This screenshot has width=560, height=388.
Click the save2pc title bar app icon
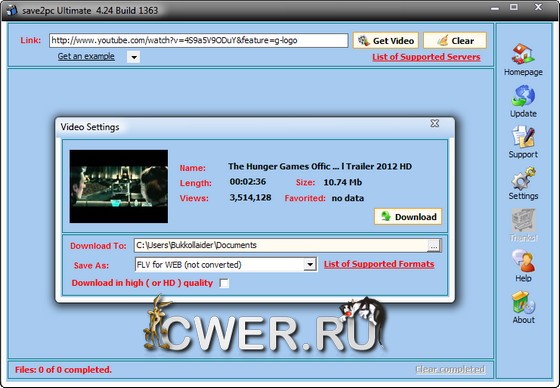coord(11,10)
